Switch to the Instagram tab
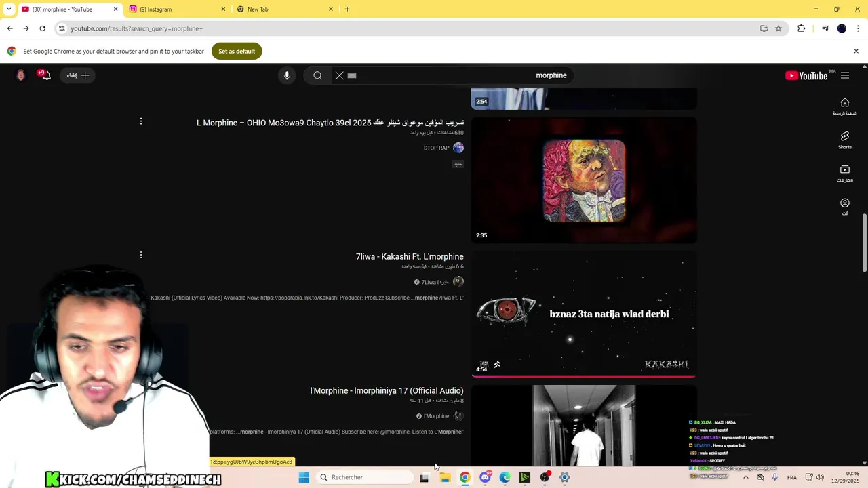The height and width of the screenshot is (488, 868). (178, 9)
